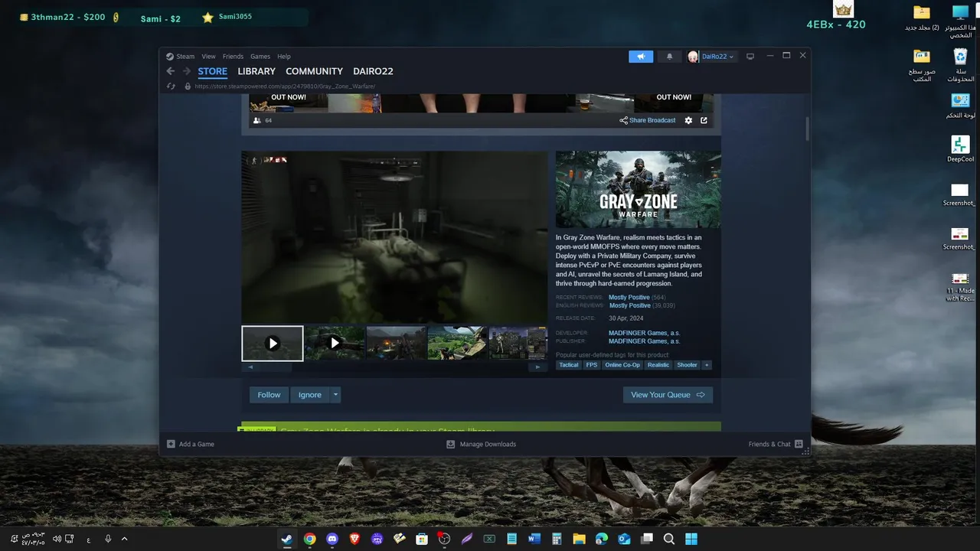
Task: Switch to the COMMUNITY tab
Action: (314, 71)
